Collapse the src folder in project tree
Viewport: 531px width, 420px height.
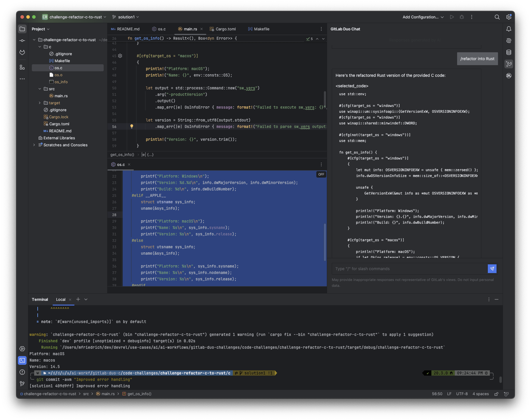[40, 89]
